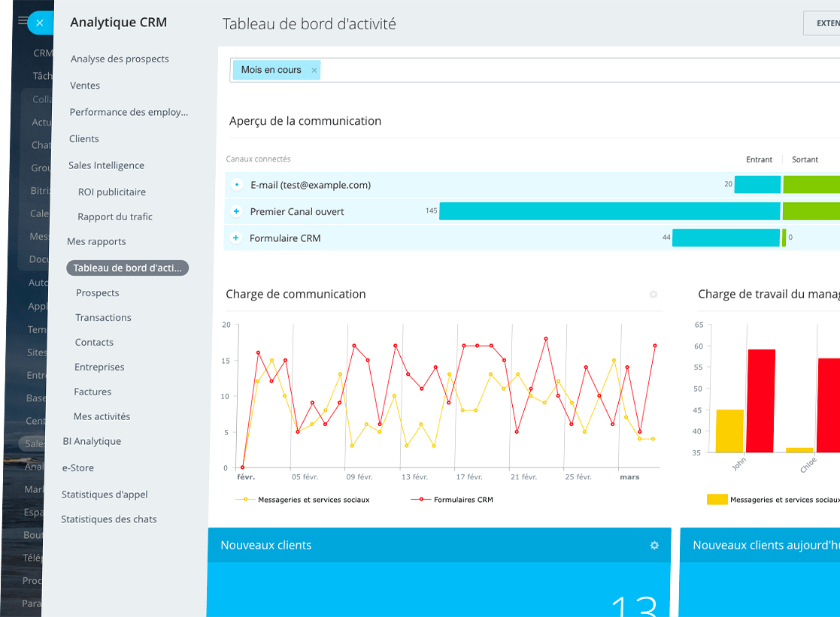Collapse the E-mail (test@example.com) row

coord(237,185)
